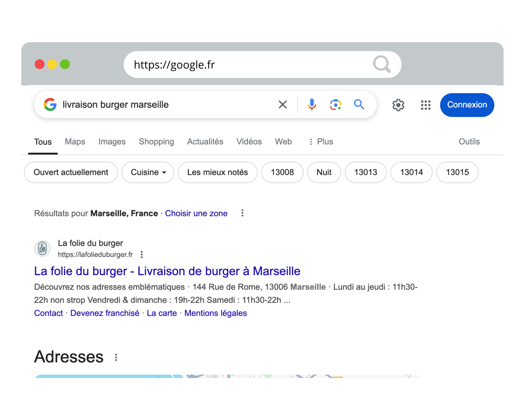The image size is (525, 420).
Task: Click the La folie du burger favicon
Action: 42,249
